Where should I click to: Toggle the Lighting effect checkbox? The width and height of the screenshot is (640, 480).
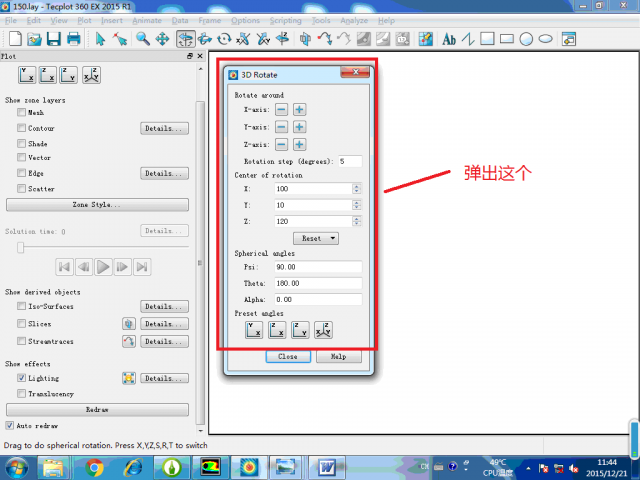pos(22,379)
